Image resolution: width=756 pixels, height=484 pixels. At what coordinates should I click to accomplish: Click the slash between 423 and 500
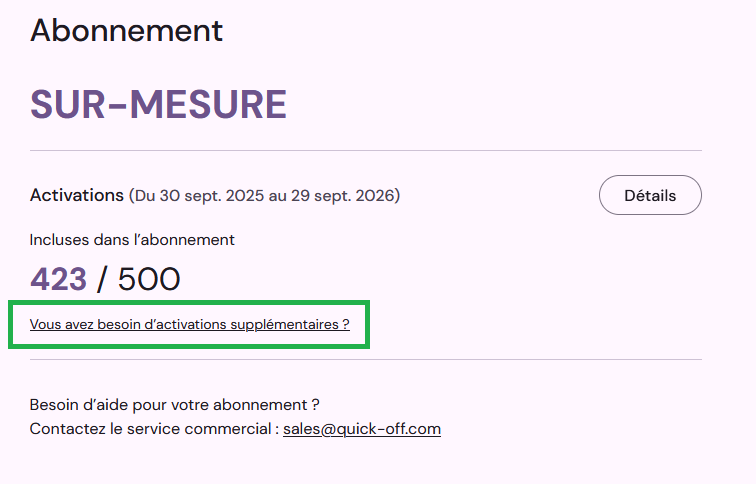pyautogui.click(x=102, y=279)
